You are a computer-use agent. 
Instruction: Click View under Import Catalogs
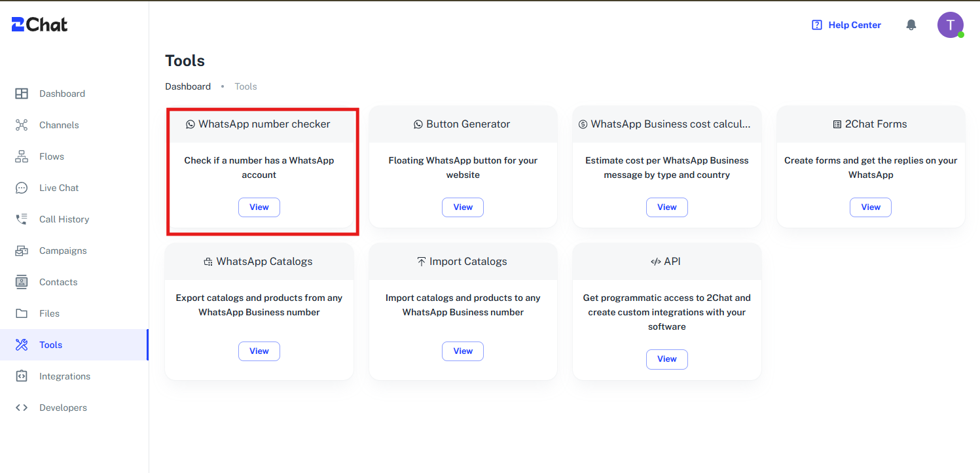[463, 351]
